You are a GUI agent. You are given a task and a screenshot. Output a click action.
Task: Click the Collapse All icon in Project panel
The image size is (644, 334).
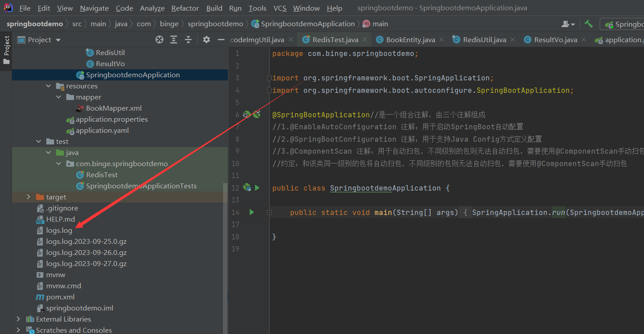tap(188, 40)
